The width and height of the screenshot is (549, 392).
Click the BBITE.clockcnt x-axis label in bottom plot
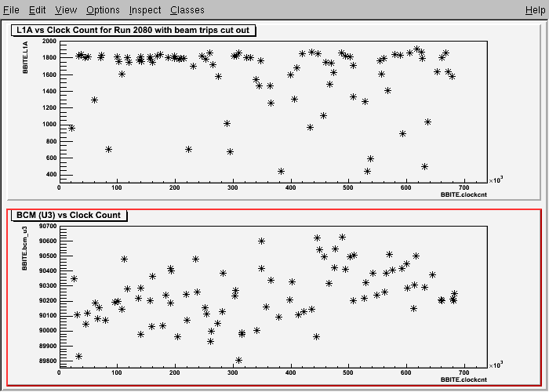point(464,379)
